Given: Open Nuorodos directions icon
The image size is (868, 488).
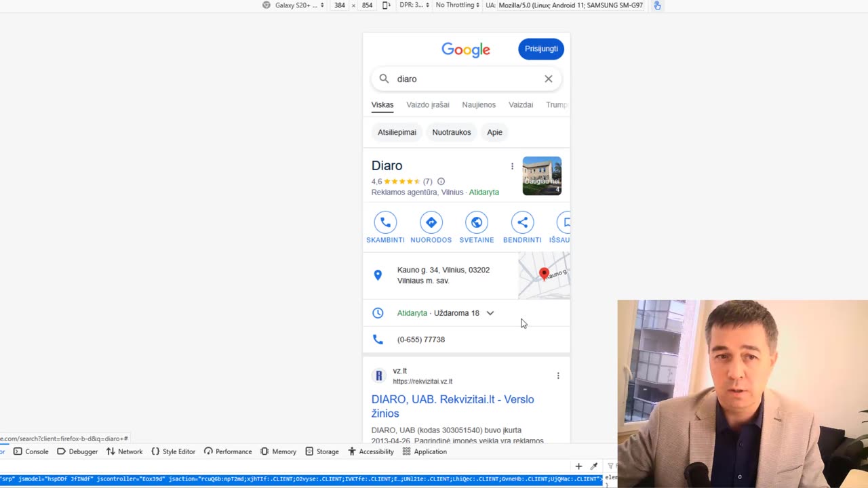Looking at the screenshot, I should (x=431, y=222).
